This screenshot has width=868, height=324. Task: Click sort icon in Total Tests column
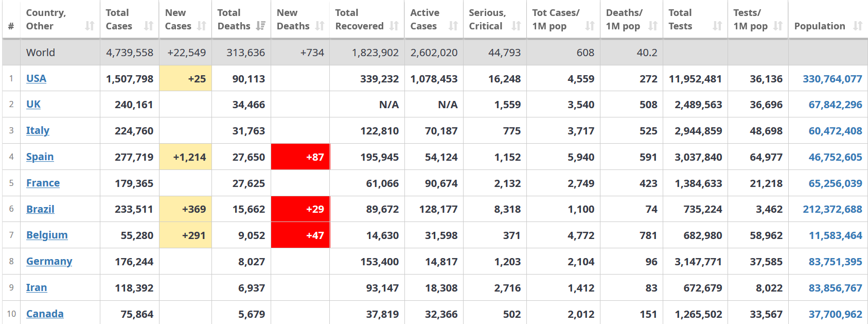[717, 26]
